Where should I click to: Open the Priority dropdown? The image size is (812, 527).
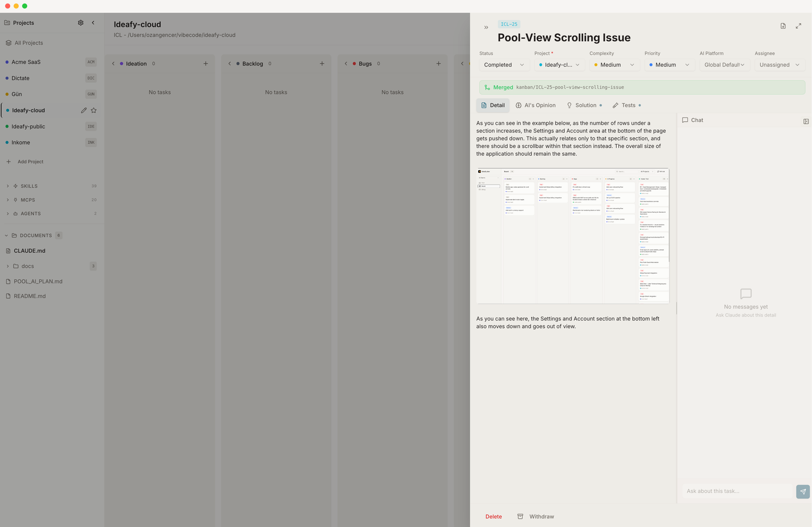[x=669, y=65]
